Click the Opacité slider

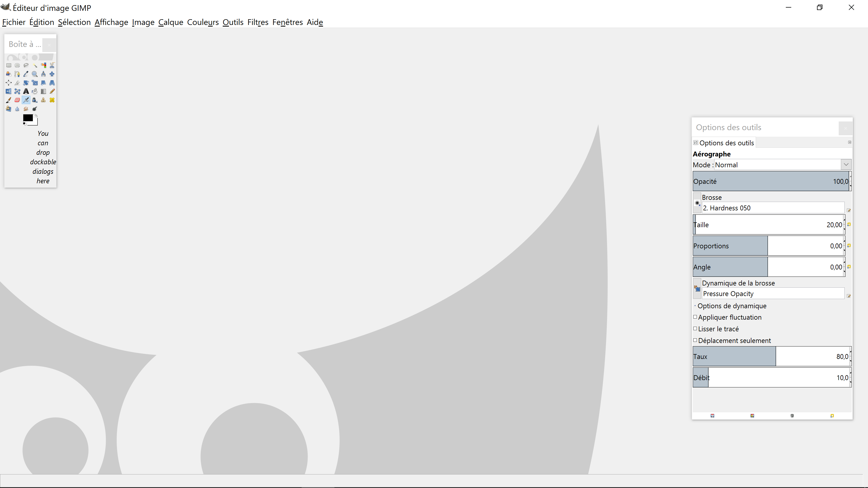(x=771, y=181)
